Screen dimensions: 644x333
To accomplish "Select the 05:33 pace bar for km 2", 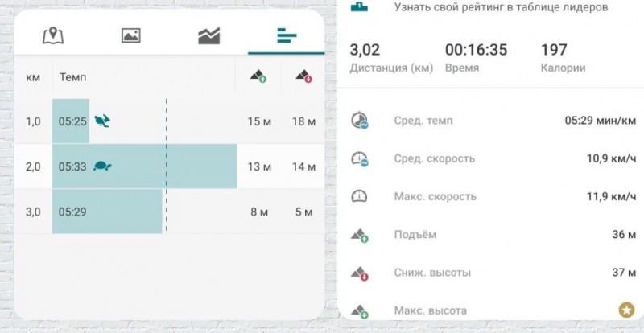I will point(145,166).
